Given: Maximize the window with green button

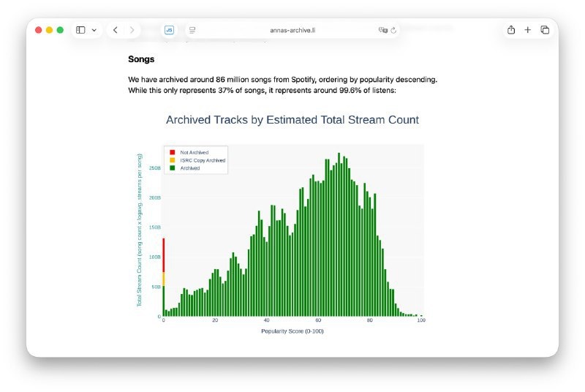Looking at the screenshot, I should (60, 30).
